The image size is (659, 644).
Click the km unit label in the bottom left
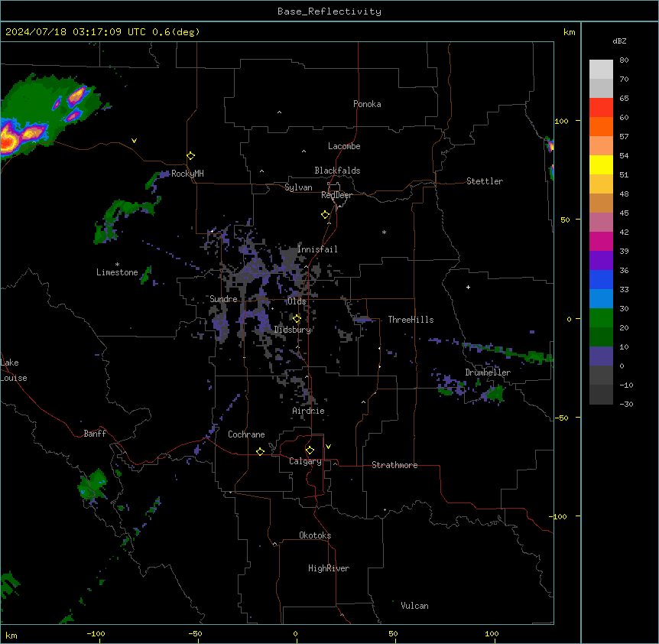(11, 635)
